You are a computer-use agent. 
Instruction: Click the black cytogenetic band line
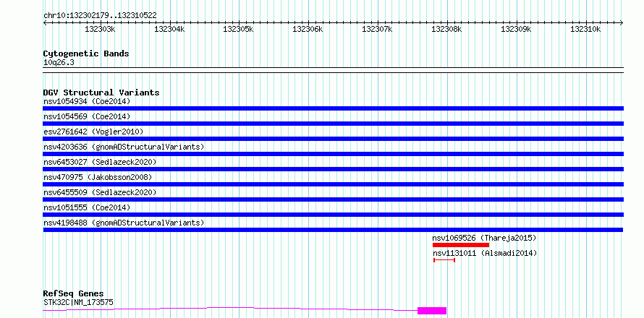pos(333,70)
